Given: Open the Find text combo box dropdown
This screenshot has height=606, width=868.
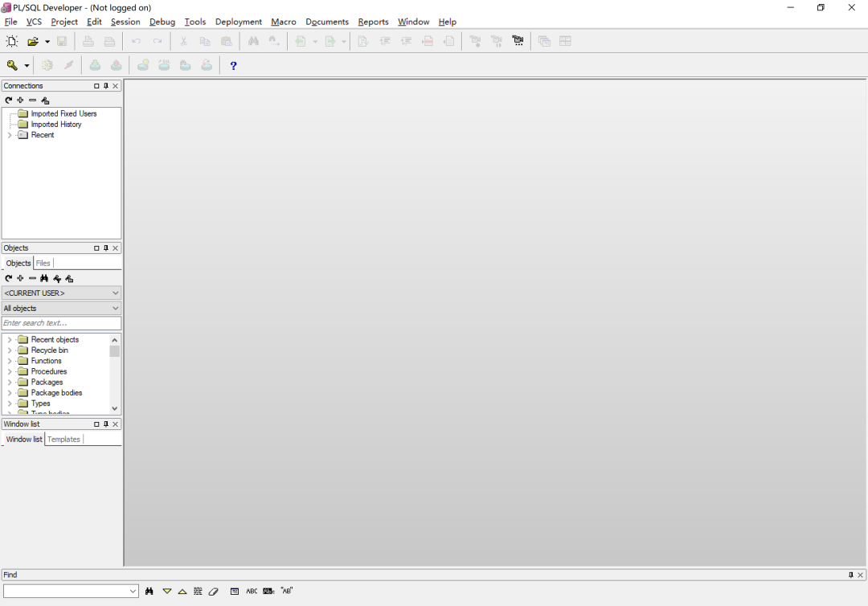Looking at the screenshot, I should (133, 591).
